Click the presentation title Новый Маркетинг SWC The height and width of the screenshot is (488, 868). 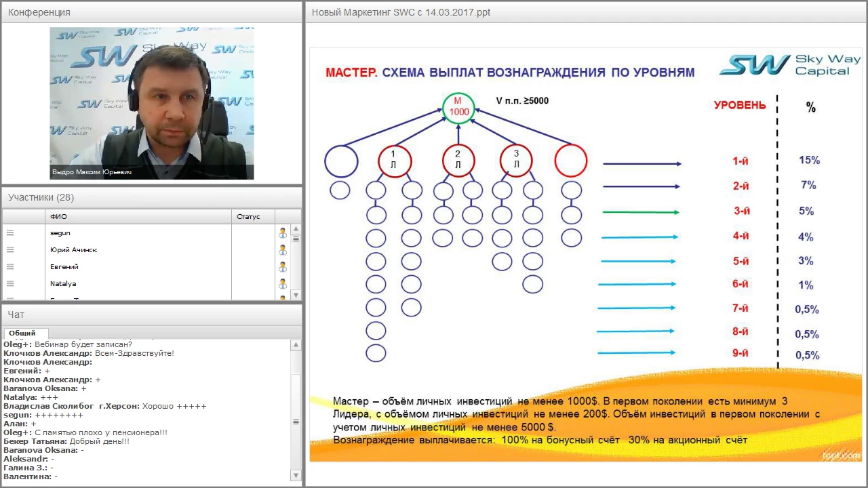point(400,12)
